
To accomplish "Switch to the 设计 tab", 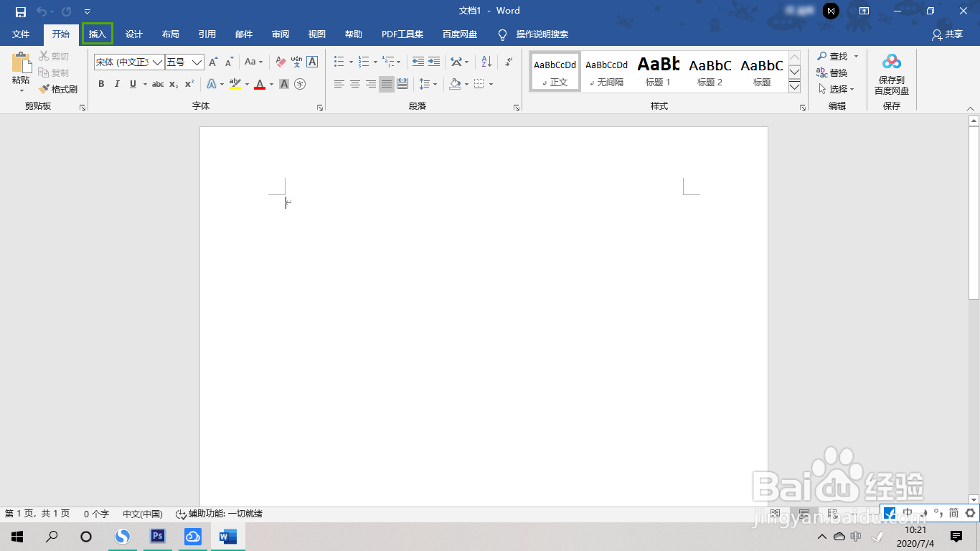I will (x=134, y=34).
